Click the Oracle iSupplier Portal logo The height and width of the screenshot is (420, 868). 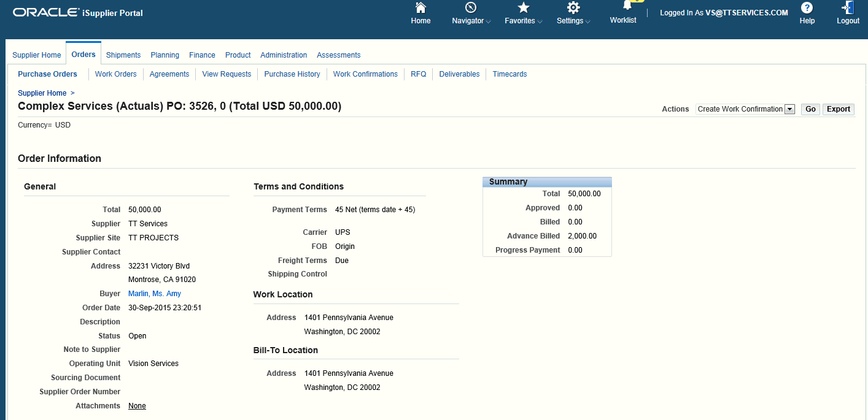[78, 12]
